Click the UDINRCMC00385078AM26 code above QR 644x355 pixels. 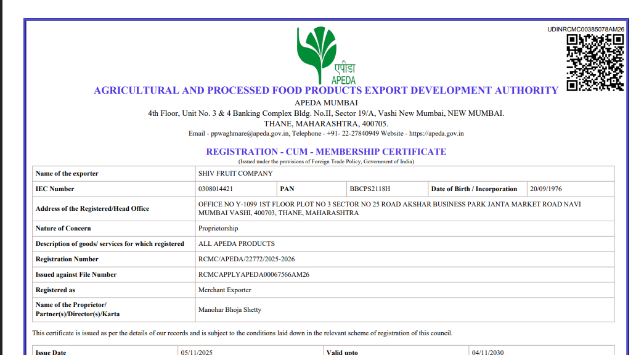coord(585,29)
